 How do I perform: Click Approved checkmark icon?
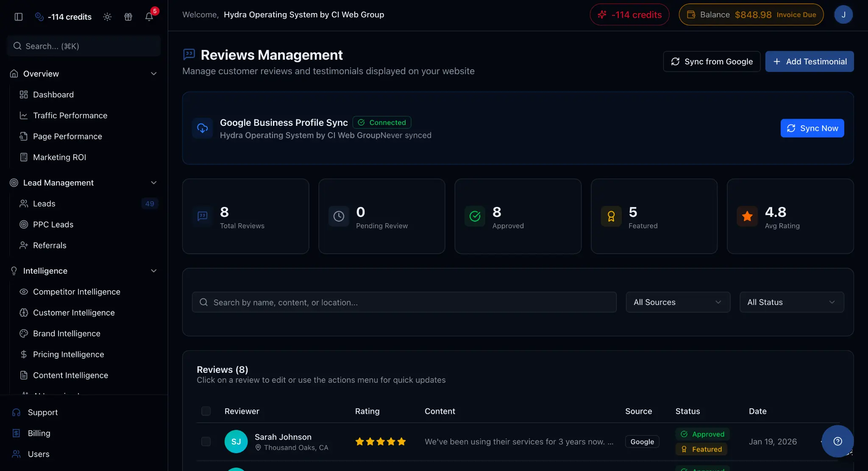pos(475,216)
